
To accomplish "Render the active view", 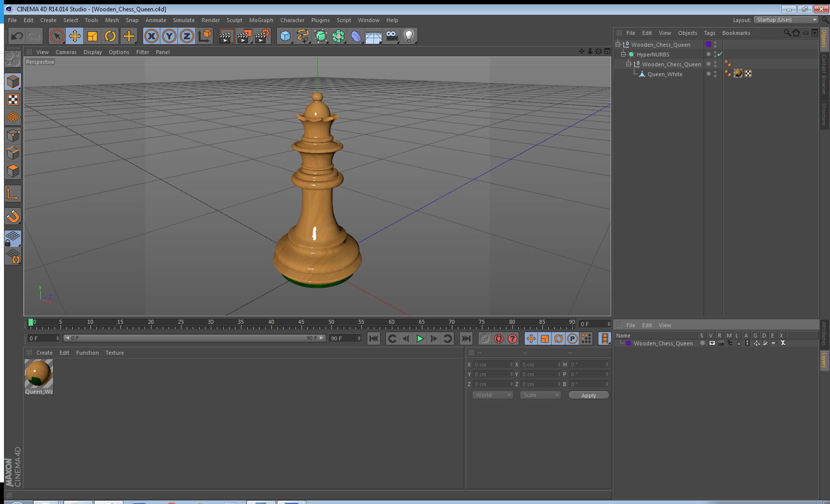I will click(226, 36).
